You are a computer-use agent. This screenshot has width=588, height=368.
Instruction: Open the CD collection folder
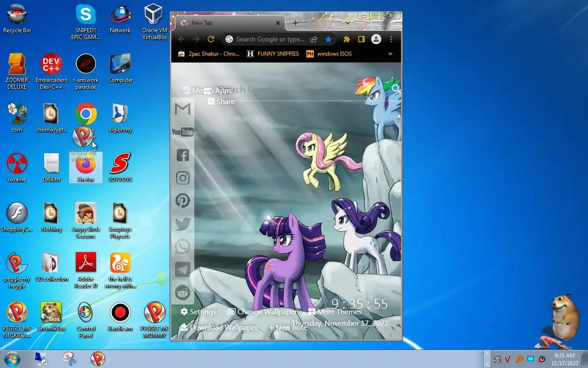(x=51, y=268)
